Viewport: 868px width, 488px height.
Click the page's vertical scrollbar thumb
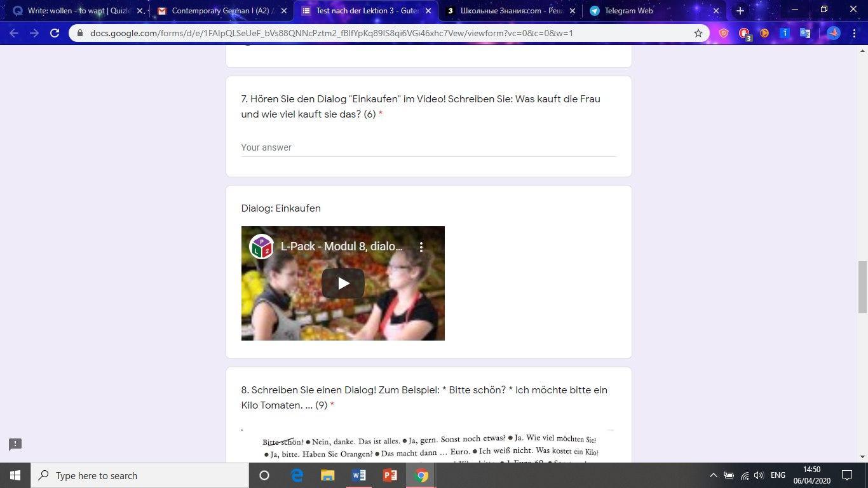[x=862, y=287]
